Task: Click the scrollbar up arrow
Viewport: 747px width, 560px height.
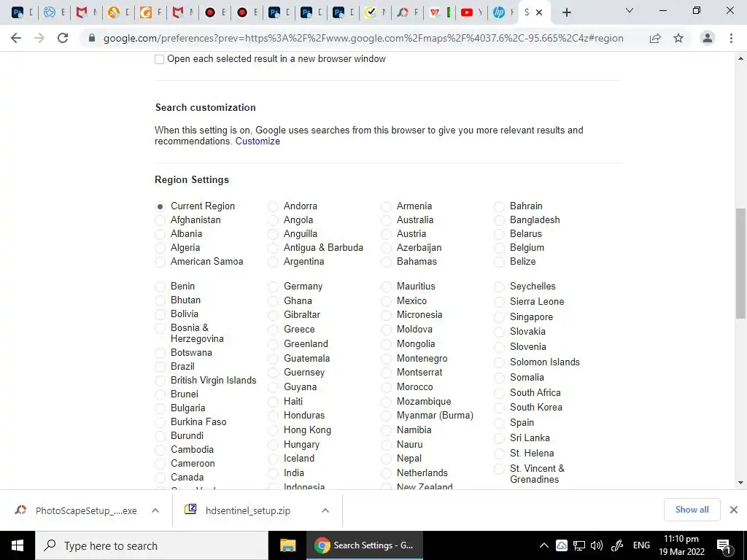Action: [740, 58]
